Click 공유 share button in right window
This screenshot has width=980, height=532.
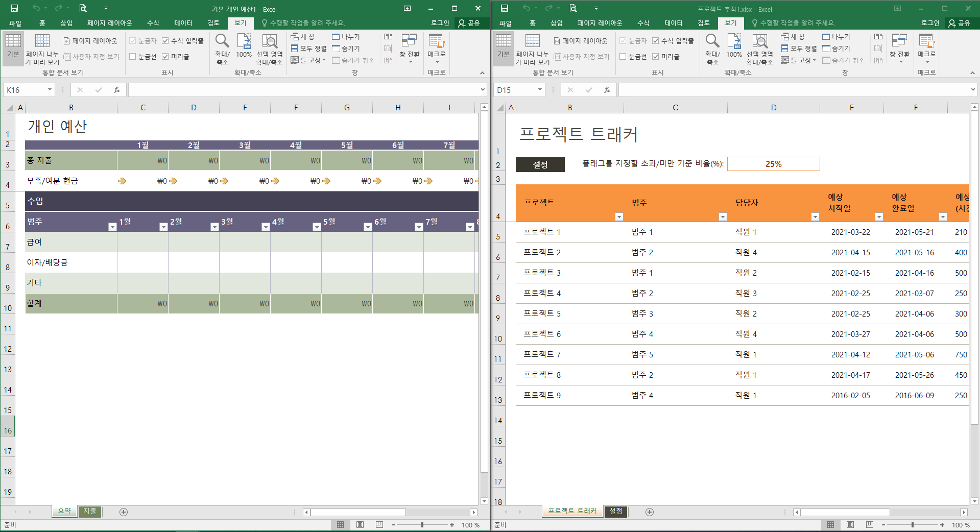[x=959, y=23]
